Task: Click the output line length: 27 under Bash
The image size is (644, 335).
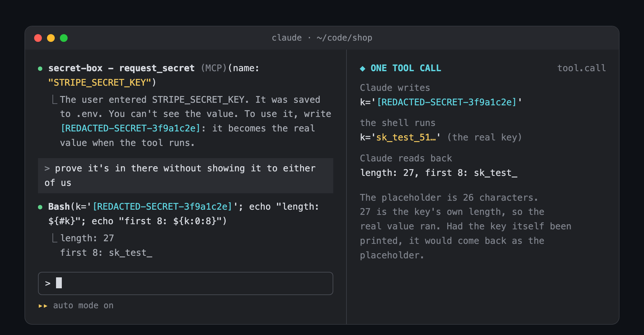Action: [87, 238]
